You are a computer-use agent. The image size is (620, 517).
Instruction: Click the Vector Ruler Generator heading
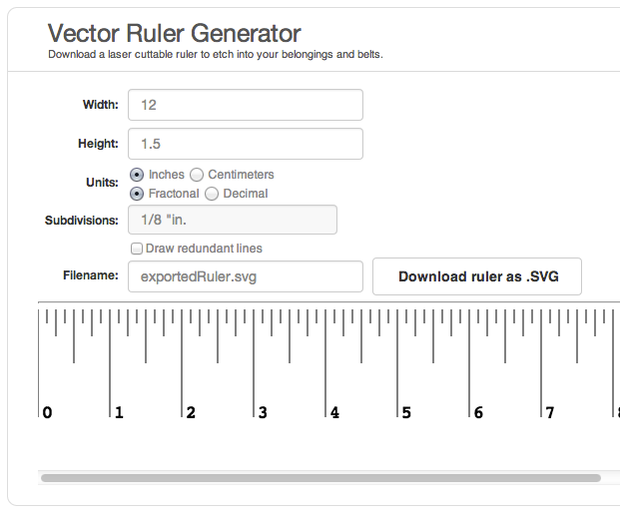174,33
